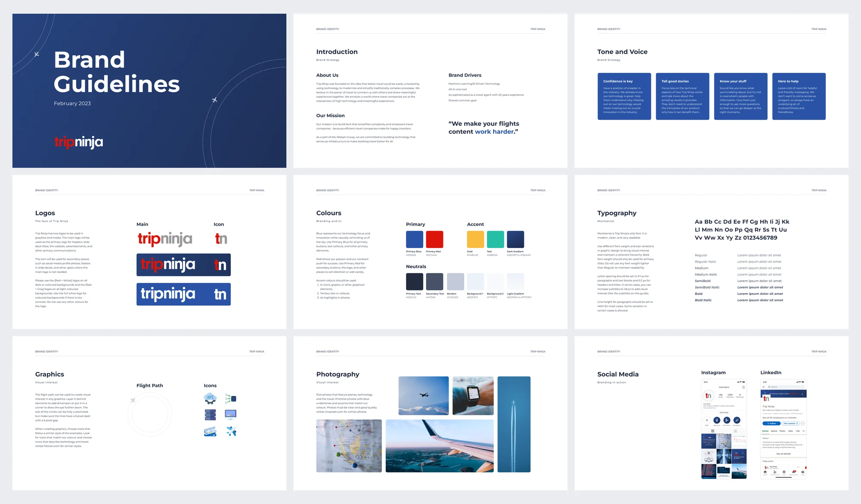Open the LinkedIn more options ellipsis button
Screen dimensions: 861x504
(x=803, y=424)
